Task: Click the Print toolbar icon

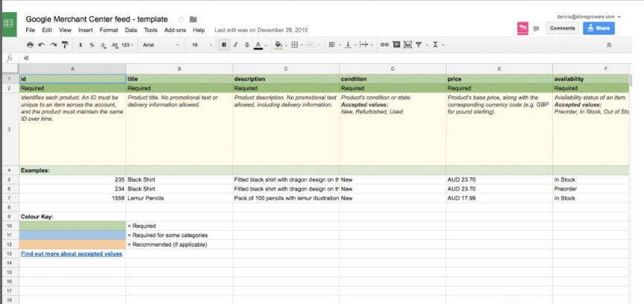Action: [30, 45]
